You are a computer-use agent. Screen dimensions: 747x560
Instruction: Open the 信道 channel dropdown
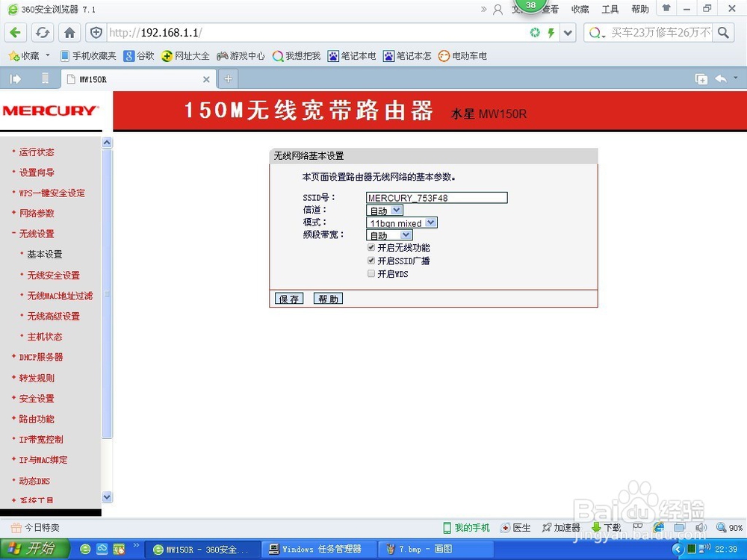click(x=385, y=211)
